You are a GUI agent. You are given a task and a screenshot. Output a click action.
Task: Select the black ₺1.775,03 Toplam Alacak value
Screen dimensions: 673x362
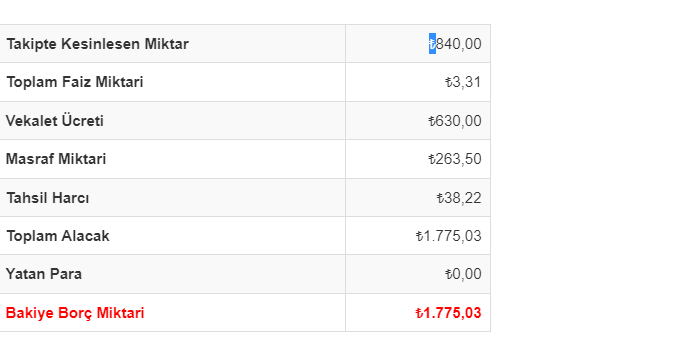point(449,236)
